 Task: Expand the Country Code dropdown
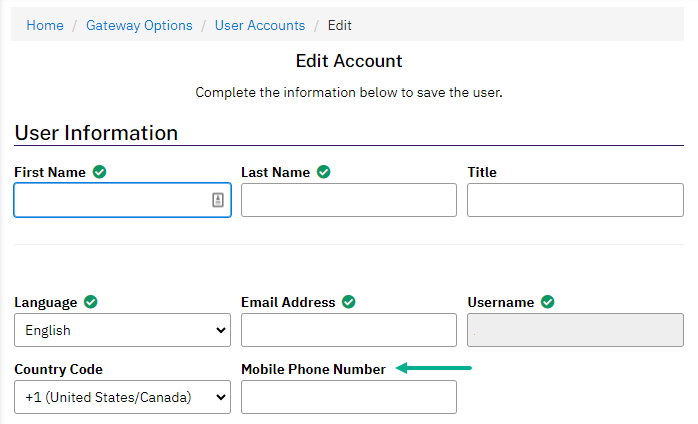click(122, 397)
